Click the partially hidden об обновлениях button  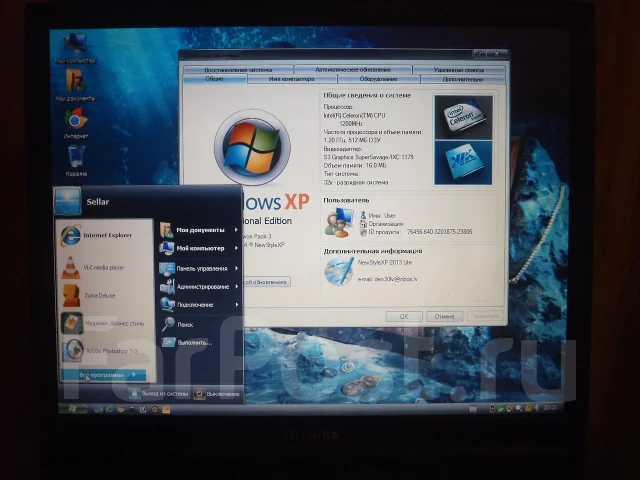[267, 282]
